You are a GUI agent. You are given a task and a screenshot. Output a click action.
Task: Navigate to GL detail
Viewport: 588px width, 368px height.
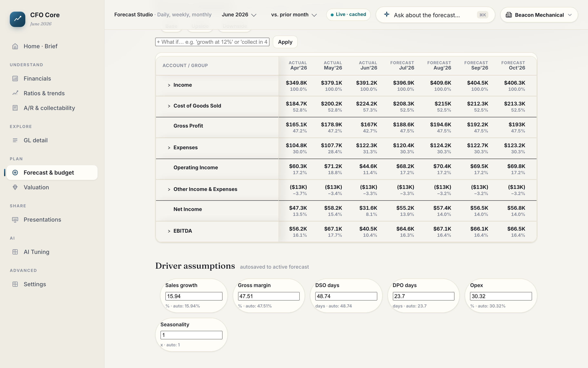[52, 140]
